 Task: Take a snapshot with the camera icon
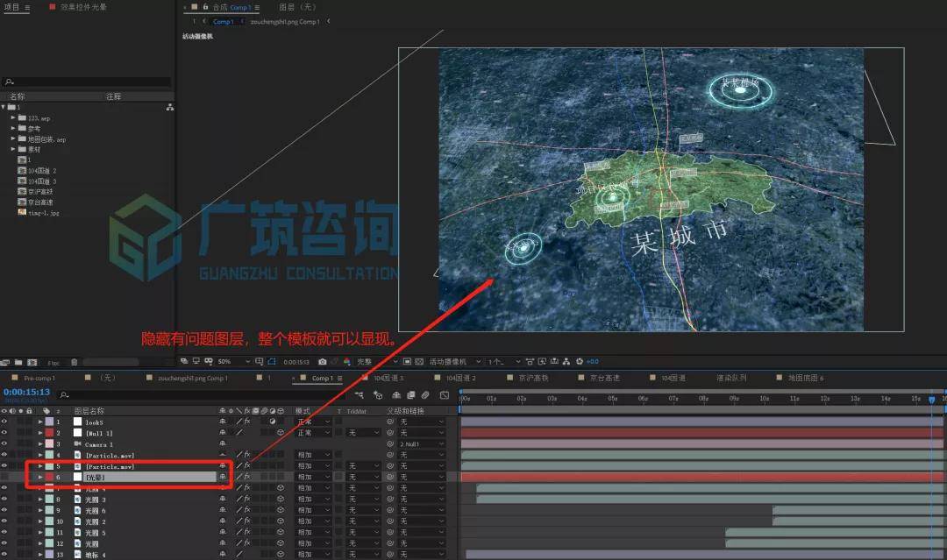pos(323,361)
